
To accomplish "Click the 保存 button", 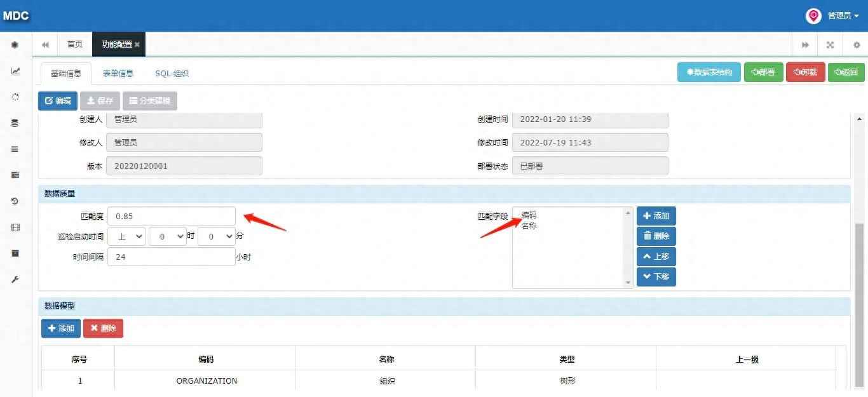I will click(100, 101).
